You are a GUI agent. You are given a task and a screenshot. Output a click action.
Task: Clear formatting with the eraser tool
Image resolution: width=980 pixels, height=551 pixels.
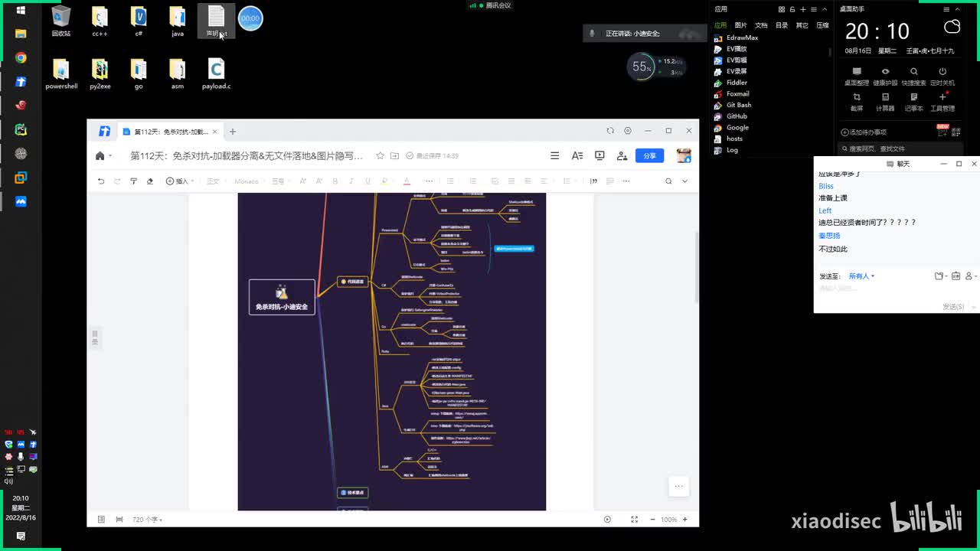(149, 181)
